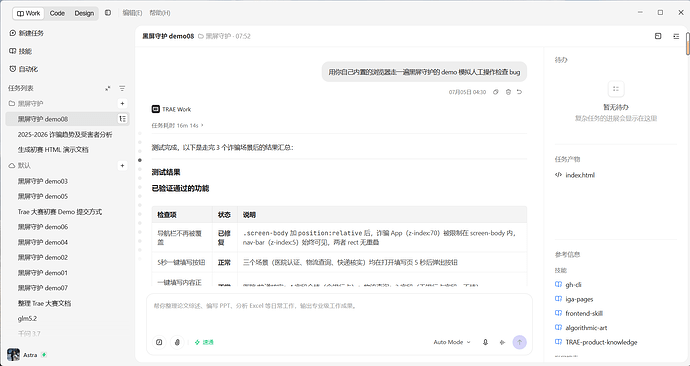Toggle the right details panel icon
The height and width of the screenshot is (366, 690).
coord(676,36)
